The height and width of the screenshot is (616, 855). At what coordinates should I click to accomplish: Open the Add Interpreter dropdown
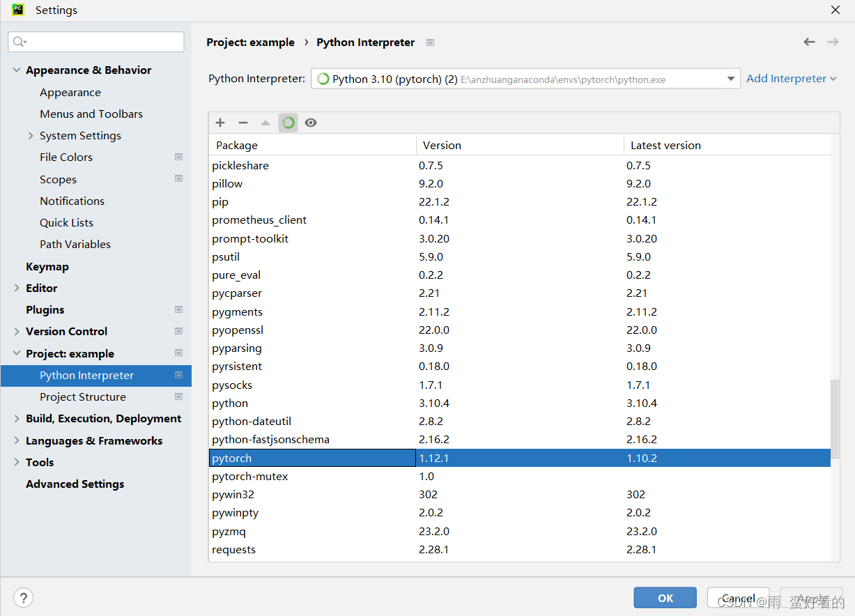click(792, 78)
